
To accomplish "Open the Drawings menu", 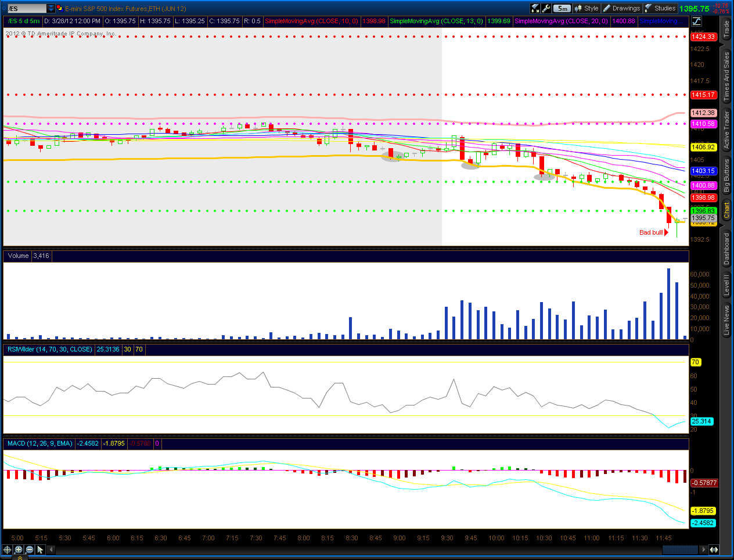I will (x=621, y=8).
